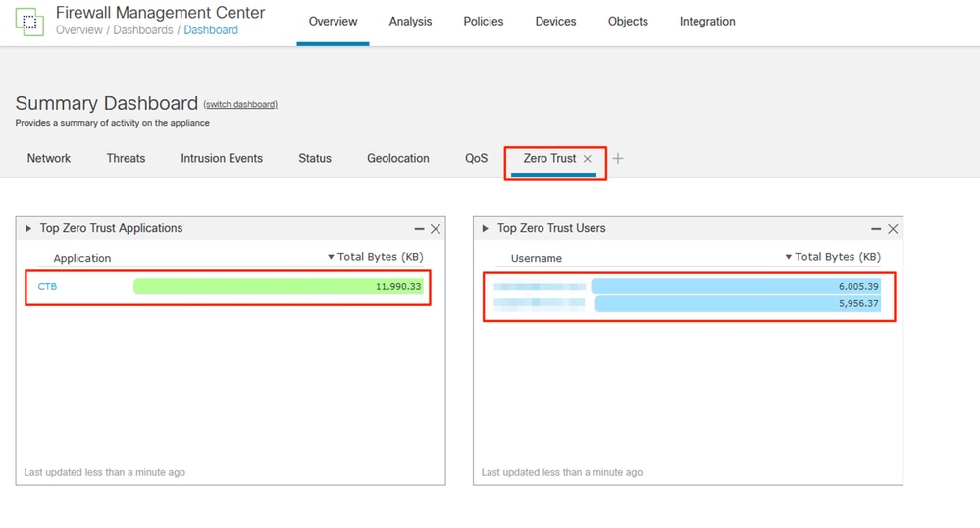Open the Analysis menu
Screen dimensions: 980x528
coord(410,22)
